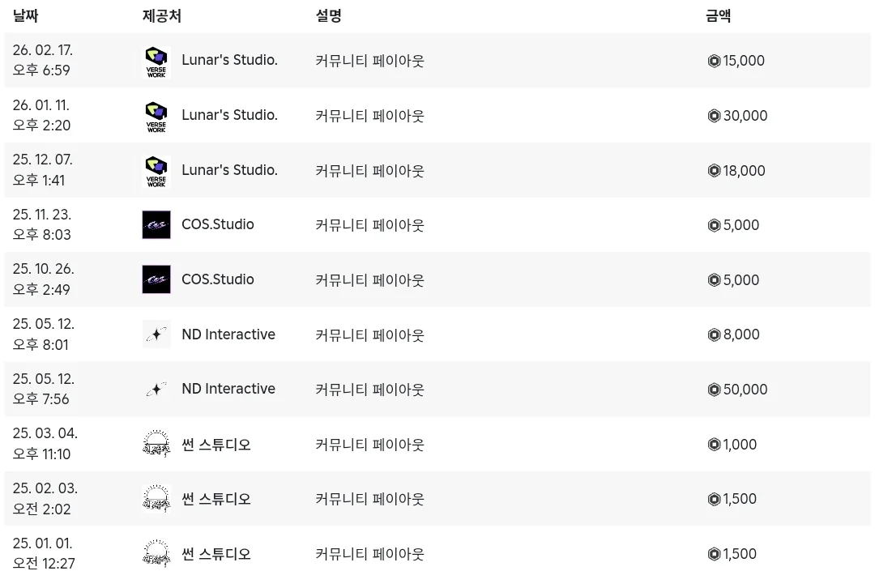The width and height of the screenshot is (875, 588).
Task: Click COS.Studio logo in 25. 11. 23. row
Action: (156, 225)
